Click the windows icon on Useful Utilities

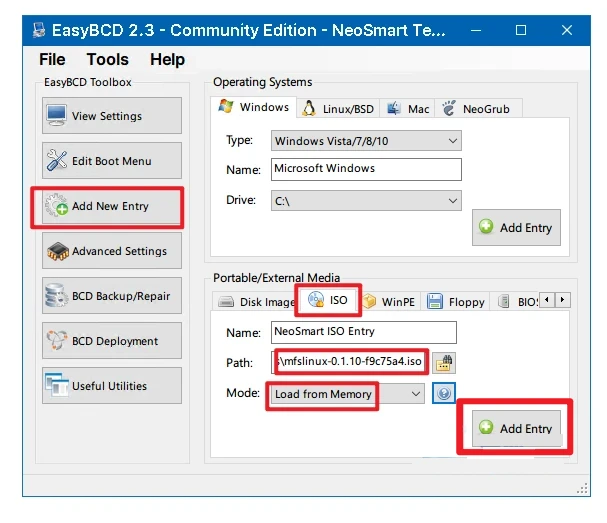pos(57,385)
